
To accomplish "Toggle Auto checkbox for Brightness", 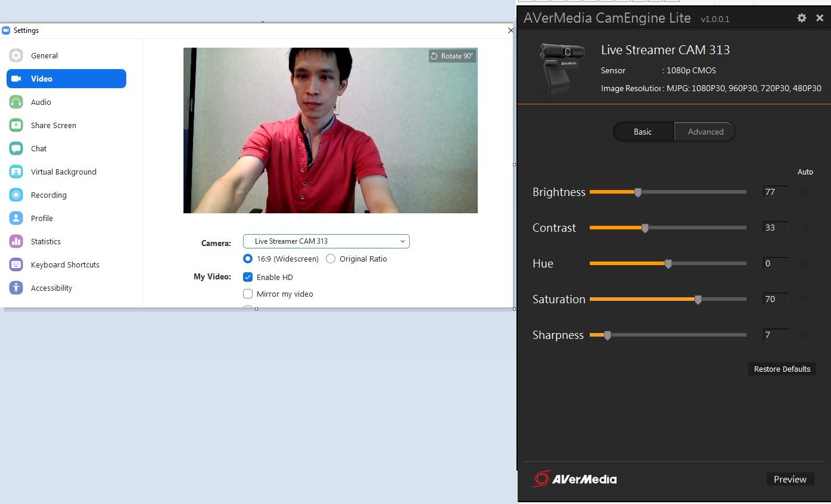I will (x=805, y=192).
